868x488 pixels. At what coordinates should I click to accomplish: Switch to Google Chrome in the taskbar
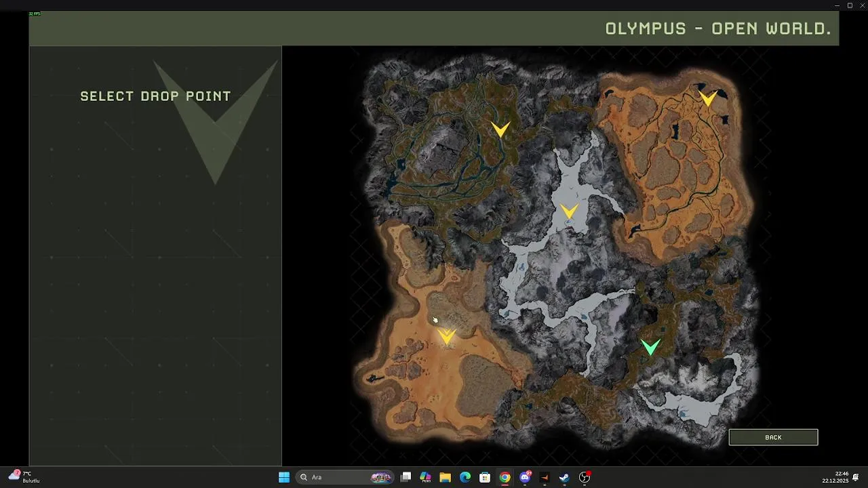tap(505, 477)
